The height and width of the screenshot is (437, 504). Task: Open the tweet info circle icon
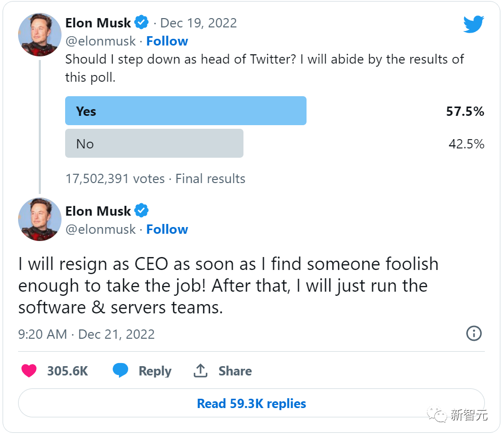(x=474, y=334)
